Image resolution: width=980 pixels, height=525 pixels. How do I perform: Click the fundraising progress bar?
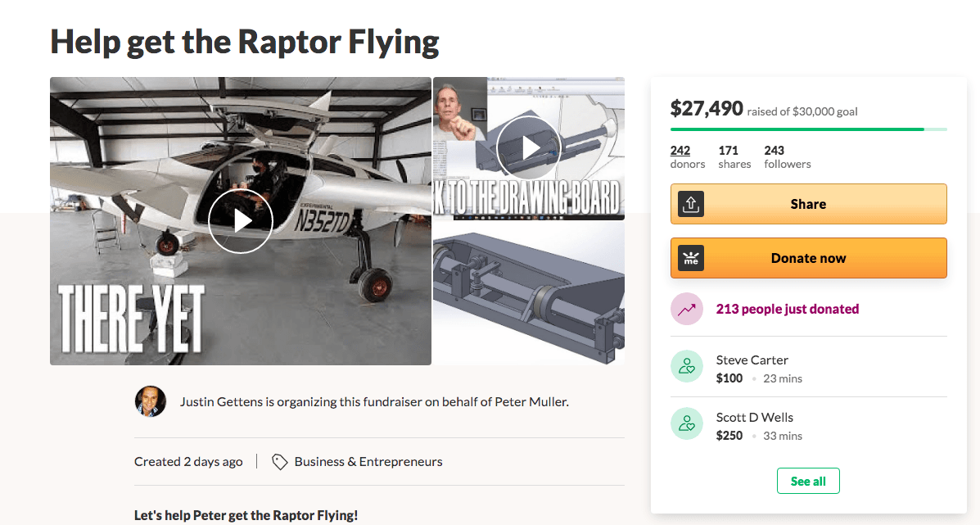[808, 129]
